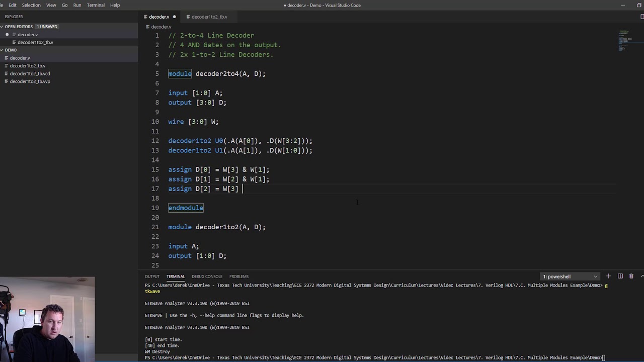Create a new terminal with plus icon
Image resolution: width=644 pixels, height=362 pixels.
[x=608, y=276]
